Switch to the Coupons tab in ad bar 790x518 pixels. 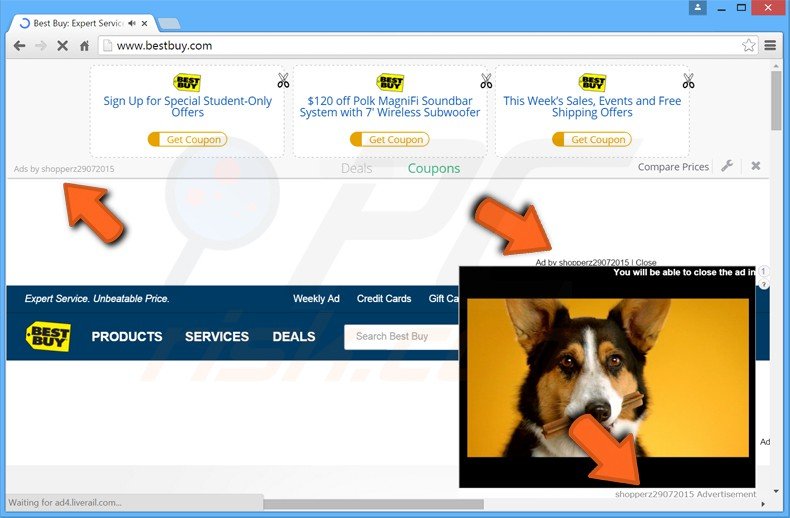(434, 168)
